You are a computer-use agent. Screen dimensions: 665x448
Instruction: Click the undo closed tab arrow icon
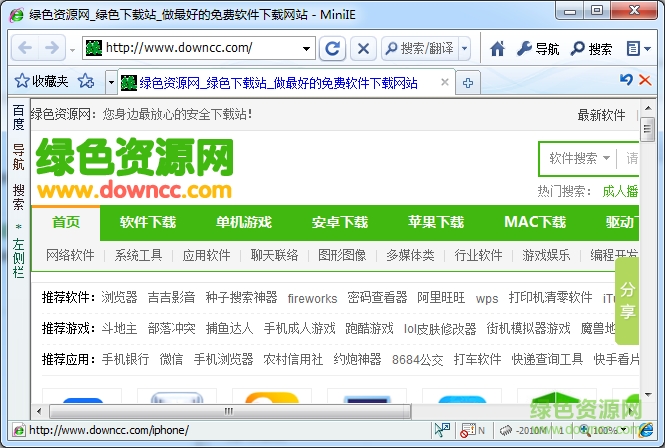[627, 80]
